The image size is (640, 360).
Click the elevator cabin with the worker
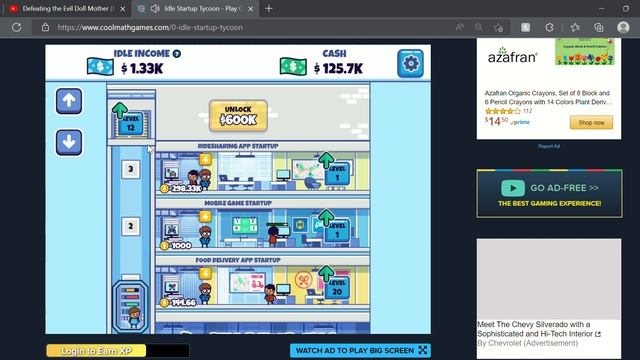click(x=130, y=307)
